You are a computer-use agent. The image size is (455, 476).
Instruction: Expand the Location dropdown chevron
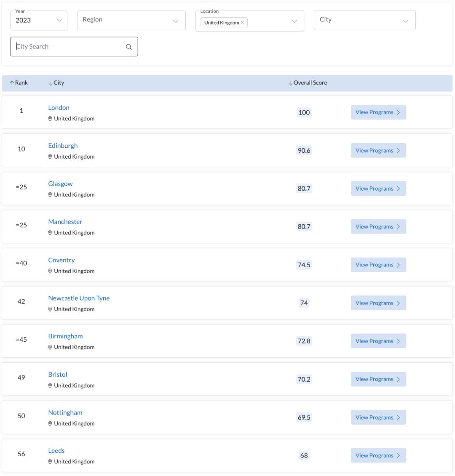pyautogui.click(x=294, y=21)
